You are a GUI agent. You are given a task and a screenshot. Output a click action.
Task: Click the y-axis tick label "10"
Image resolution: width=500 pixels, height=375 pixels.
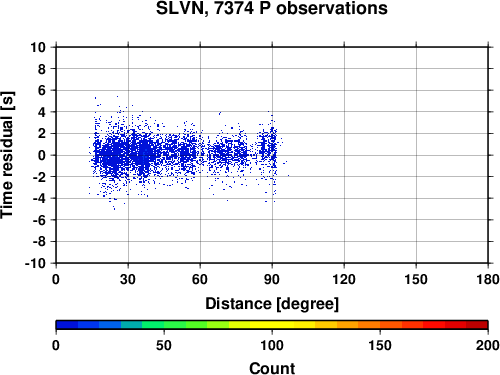38,47
